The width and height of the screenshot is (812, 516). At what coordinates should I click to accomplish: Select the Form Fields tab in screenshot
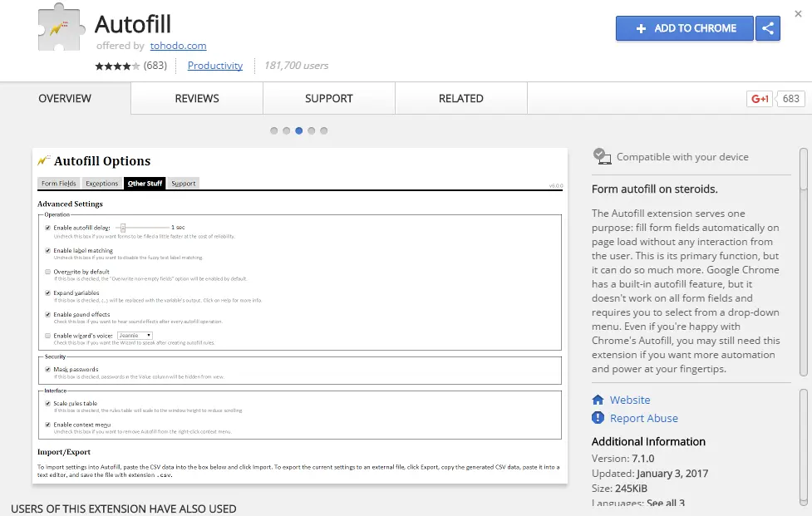58,183
